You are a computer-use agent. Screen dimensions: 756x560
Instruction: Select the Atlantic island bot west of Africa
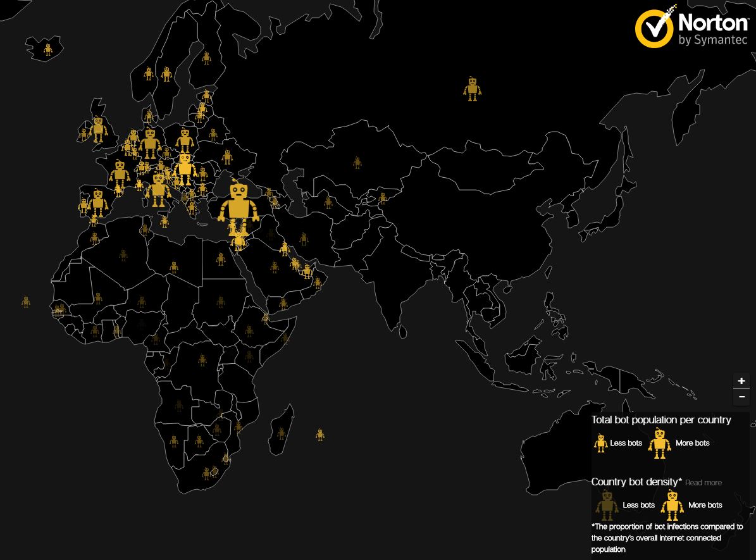[26, 302]
